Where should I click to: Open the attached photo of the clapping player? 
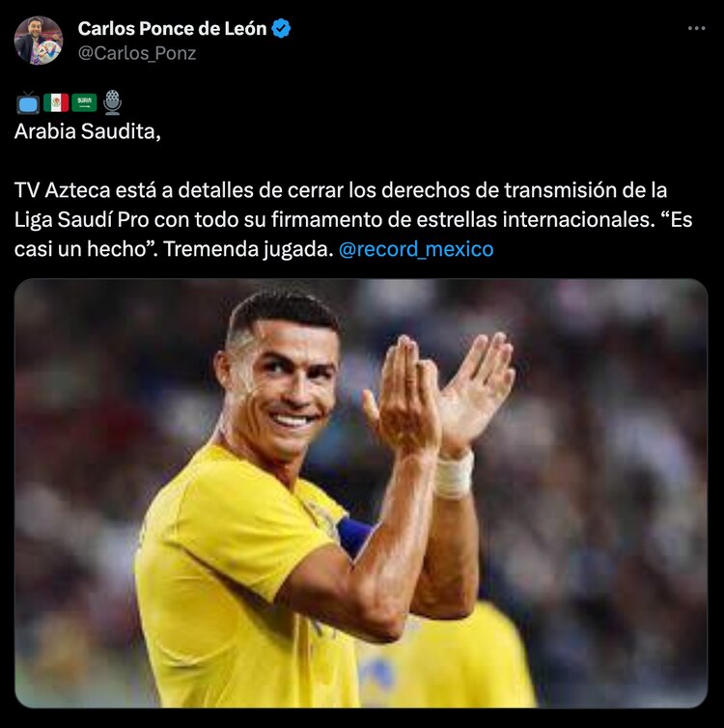click(361, 493)
